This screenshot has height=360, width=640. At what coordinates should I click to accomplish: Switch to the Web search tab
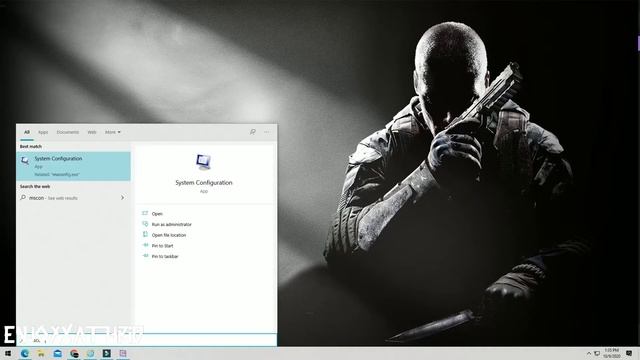click(x=92, y=132)
